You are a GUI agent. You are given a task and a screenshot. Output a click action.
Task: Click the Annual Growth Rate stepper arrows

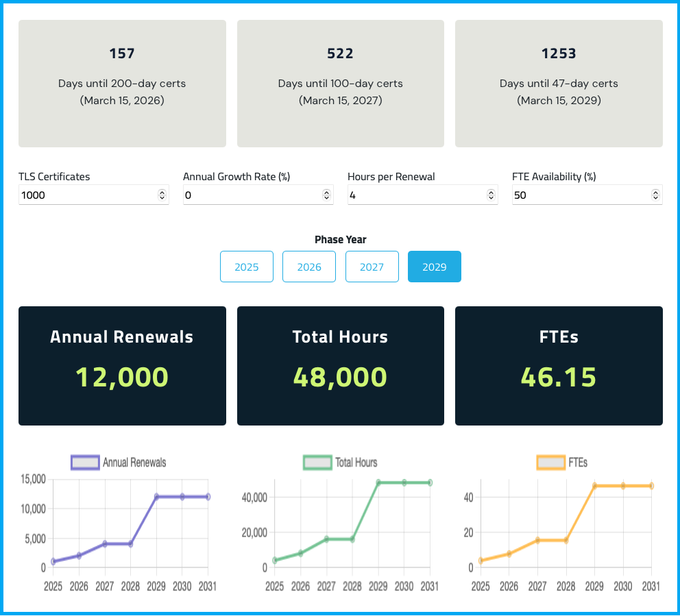pos(326,195)
